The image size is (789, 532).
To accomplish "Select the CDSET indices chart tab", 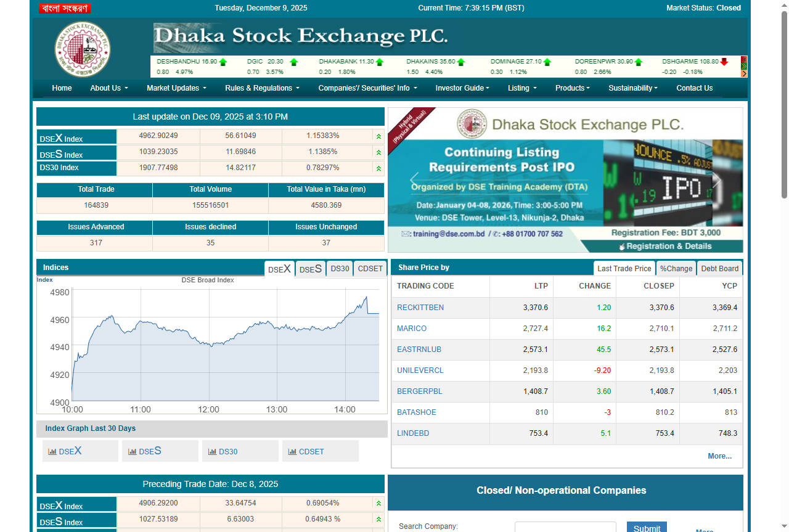I will (369, 269).
